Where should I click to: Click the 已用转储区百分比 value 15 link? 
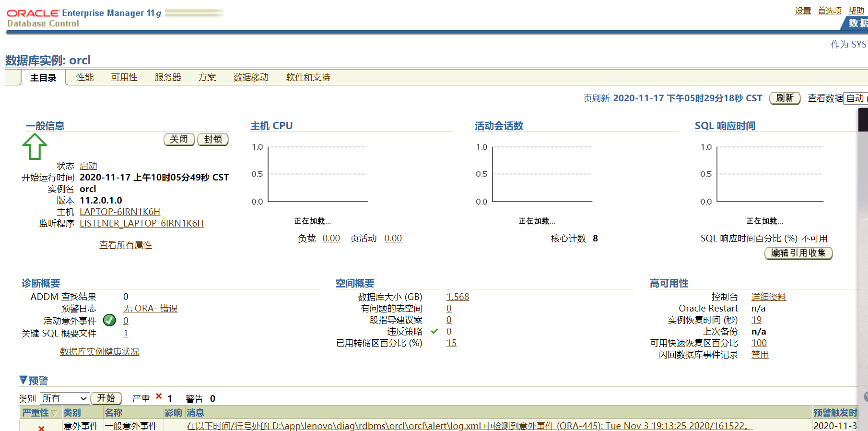click(451, 343)
